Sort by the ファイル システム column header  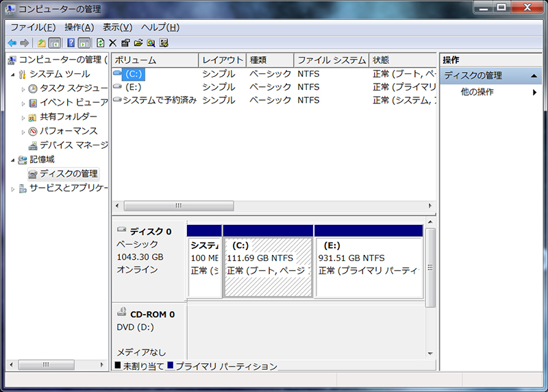click(x=331, y=60)
